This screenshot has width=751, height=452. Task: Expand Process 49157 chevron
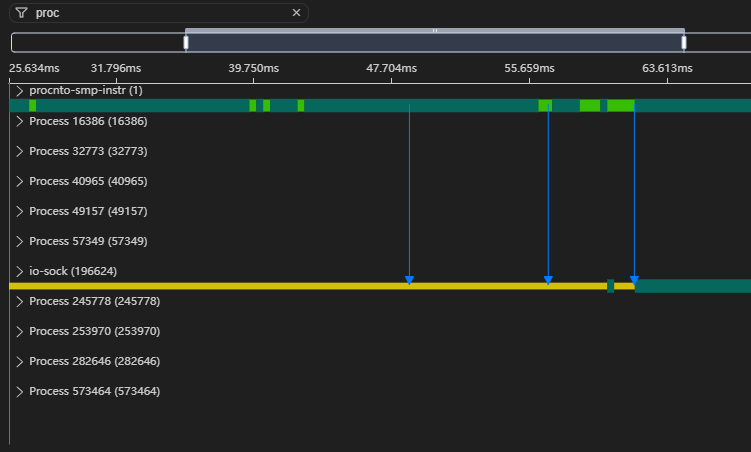(x=20, y=211)
